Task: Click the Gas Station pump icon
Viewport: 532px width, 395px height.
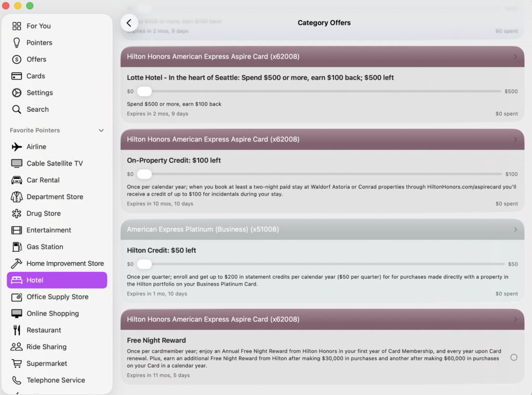Action: click(x=17, y=247)
